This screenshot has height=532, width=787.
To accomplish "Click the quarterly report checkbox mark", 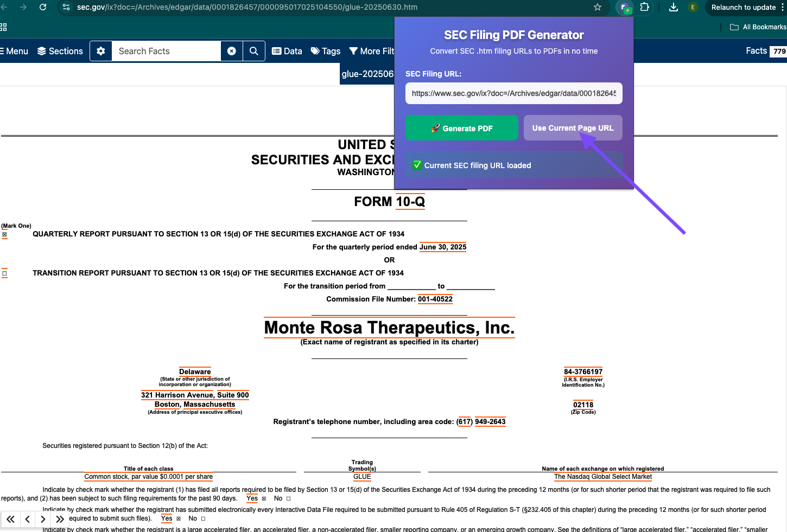I will coord(4,235).
